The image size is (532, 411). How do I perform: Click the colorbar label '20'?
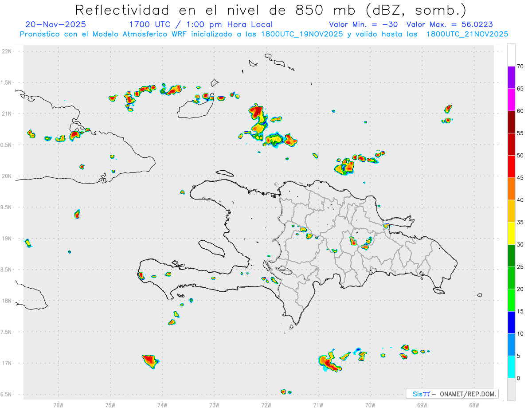click(x=520, y=289)
